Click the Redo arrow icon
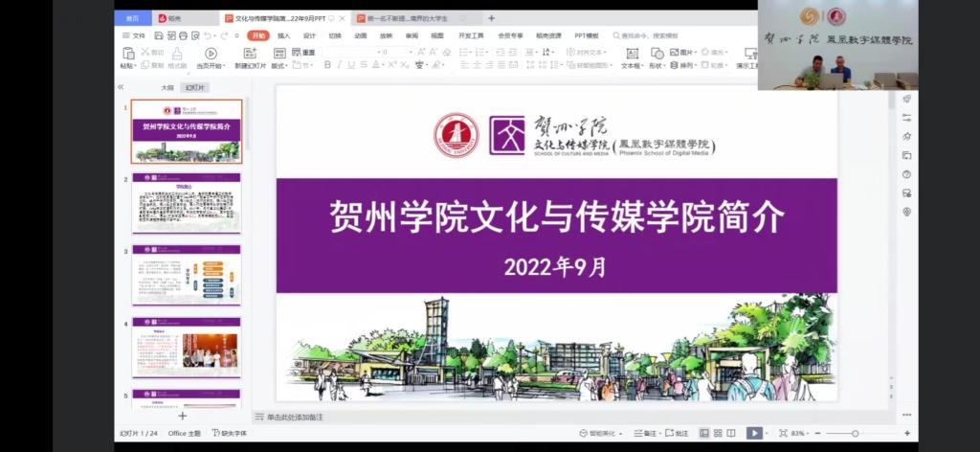 click(x=224, y=35)
